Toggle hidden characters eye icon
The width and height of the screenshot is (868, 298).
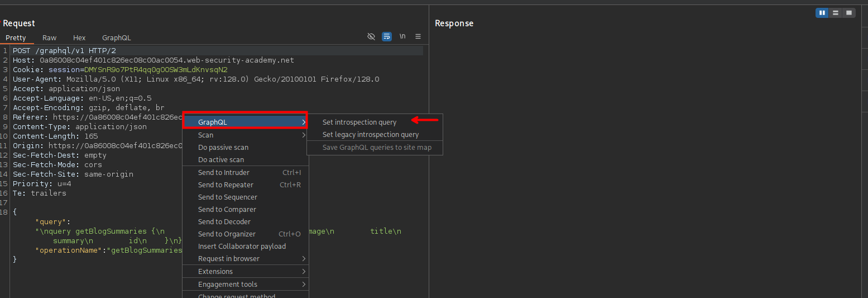click(x=371, y=36)
